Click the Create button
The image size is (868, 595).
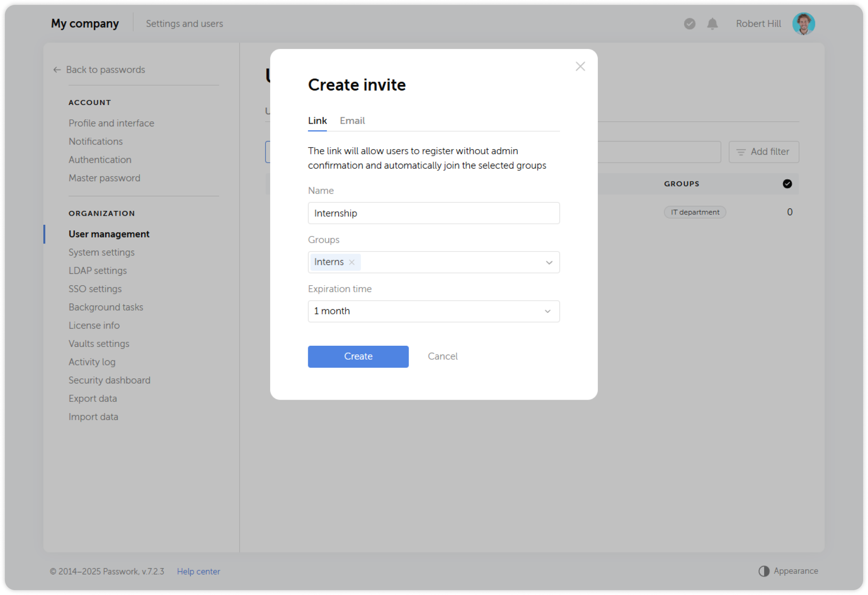pyautogui.click(x=358, y=356)
